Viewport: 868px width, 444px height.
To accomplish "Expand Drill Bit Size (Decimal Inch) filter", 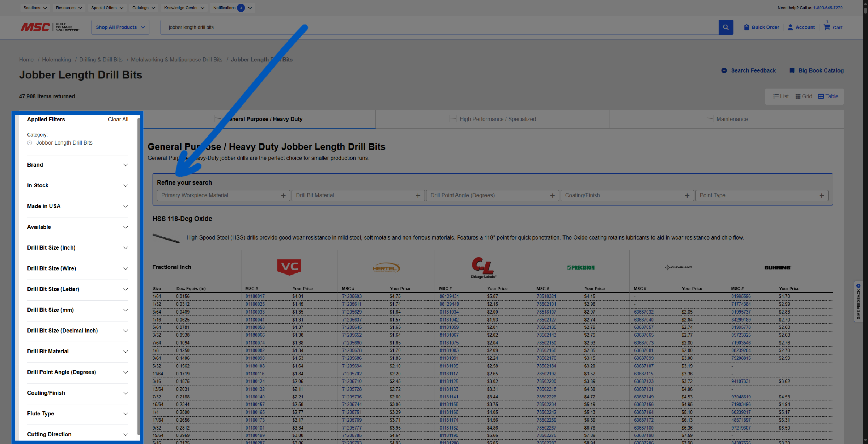I will click(x=77, y=331).
